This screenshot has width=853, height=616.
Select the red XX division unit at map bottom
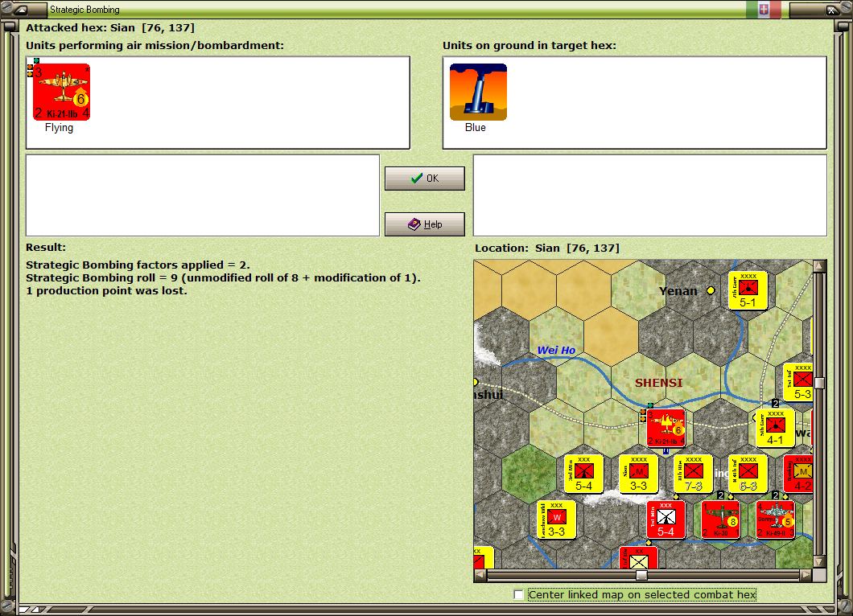click(x=639, y=558)
